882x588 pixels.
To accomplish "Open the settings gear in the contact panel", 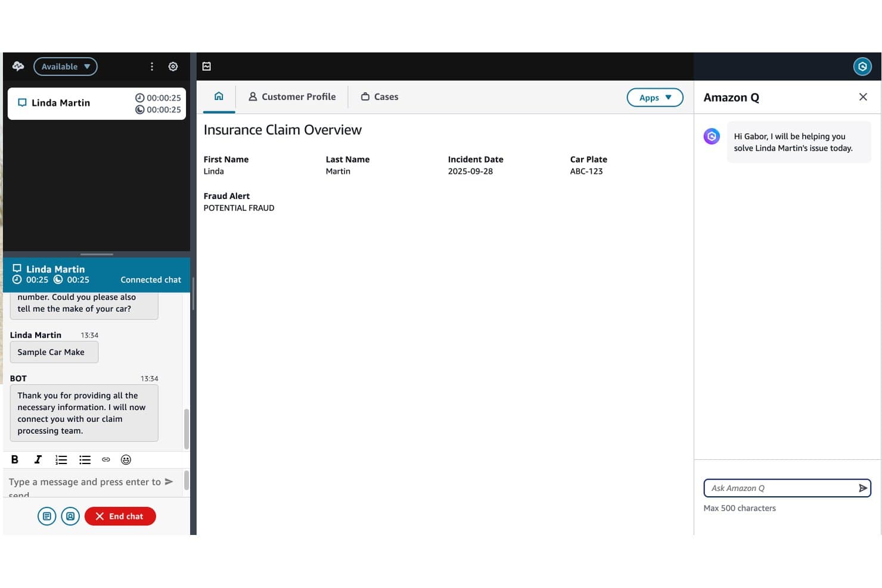I will coord(173,67).
